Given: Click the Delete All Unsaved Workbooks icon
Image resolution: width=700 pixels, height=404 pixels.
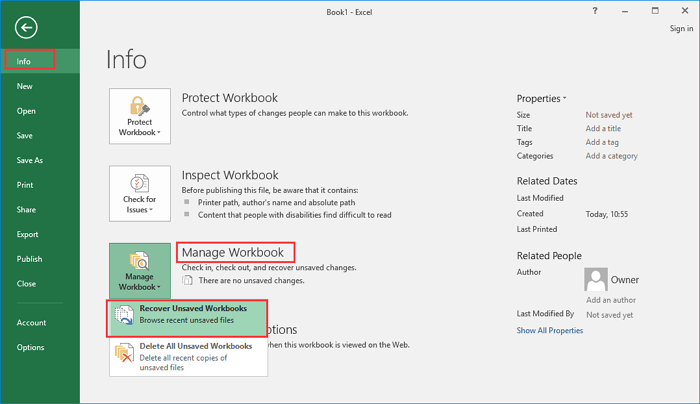Looking at the screenshot, I should pos(124,353).
